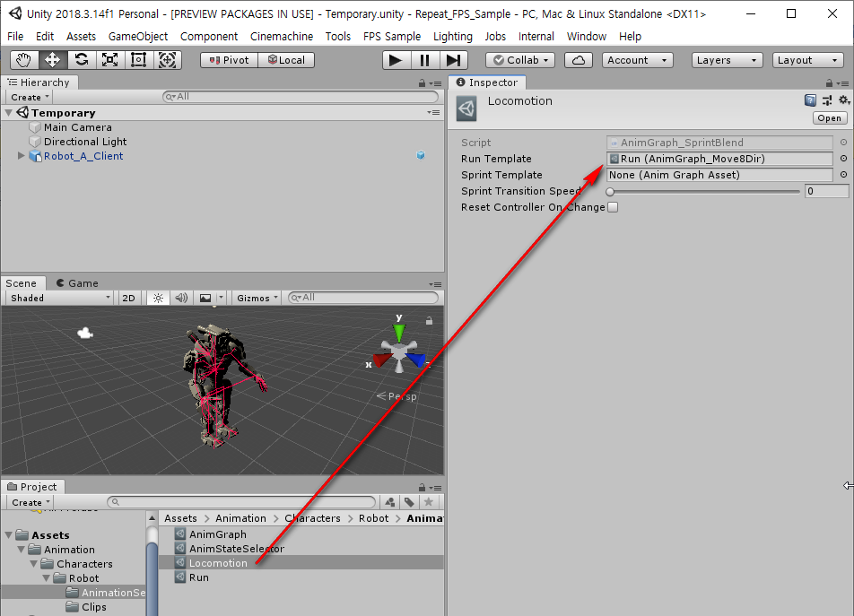Click the Project favorites star icon

pyautogui.click(x=429, y=502)
